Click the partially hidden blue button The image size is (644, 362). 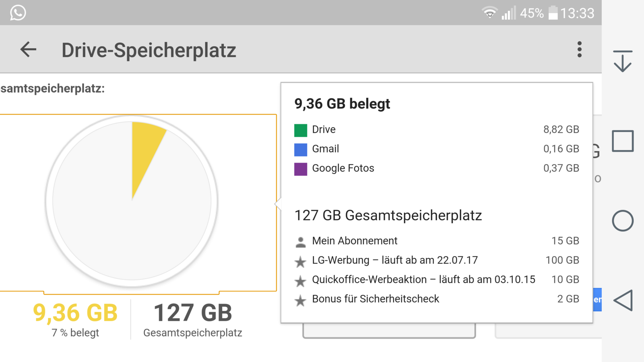(x=597, y=300)
